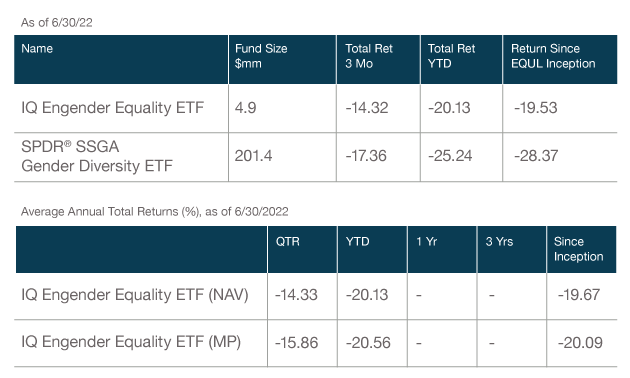Image resolution: width=630 pixels, height=378 pixels.
Task: Click the As of 6/30/22 caption
Action: click(x=57, y=22)
